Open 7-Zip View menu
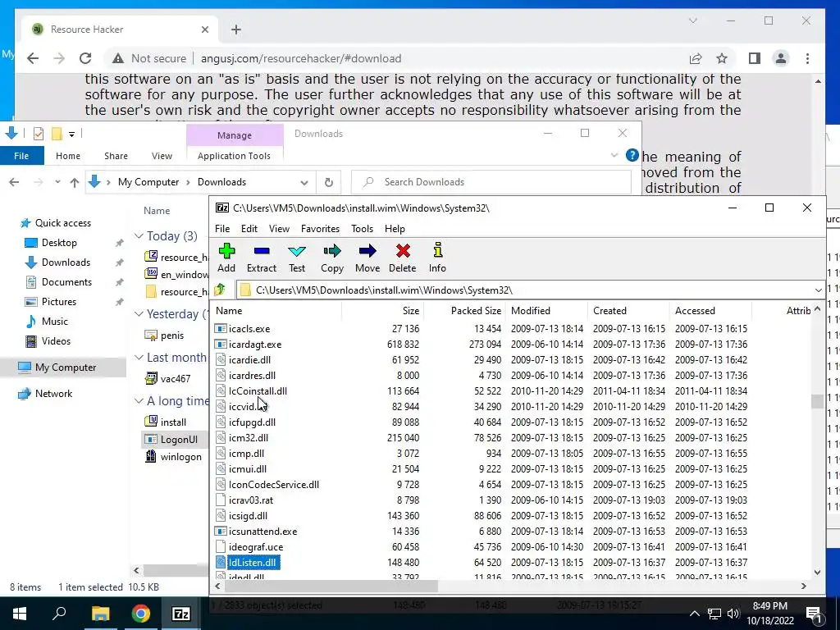Viewport: 840px width, 630px height. 279,229
